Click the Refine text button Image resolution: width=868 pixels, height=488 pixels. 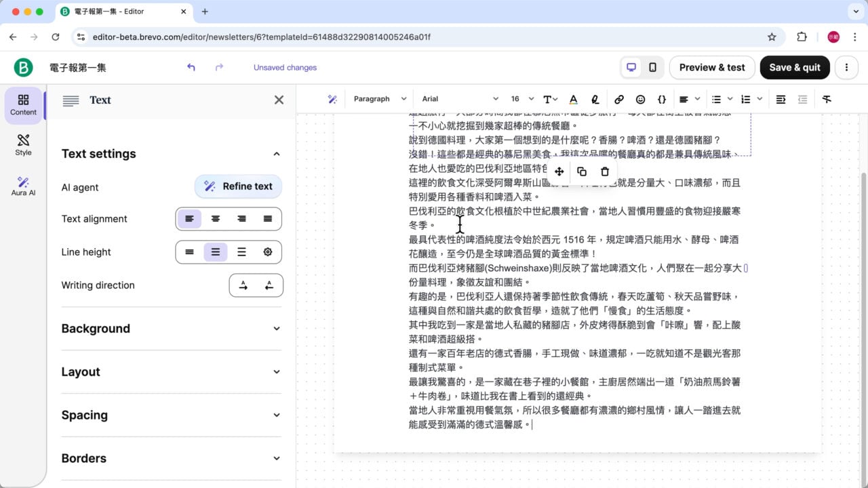point(238,186)
